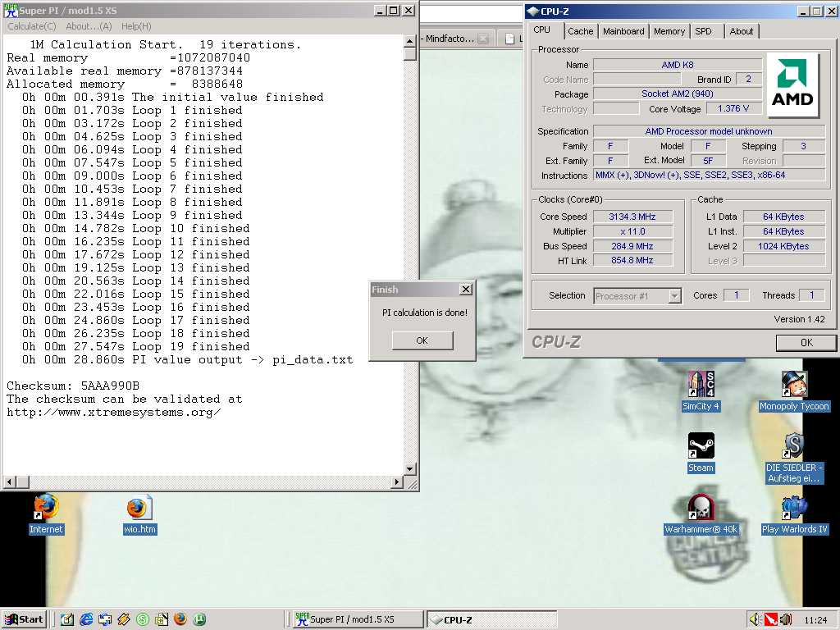Open the Help(H) menu in Super PI

click(136, 26)
